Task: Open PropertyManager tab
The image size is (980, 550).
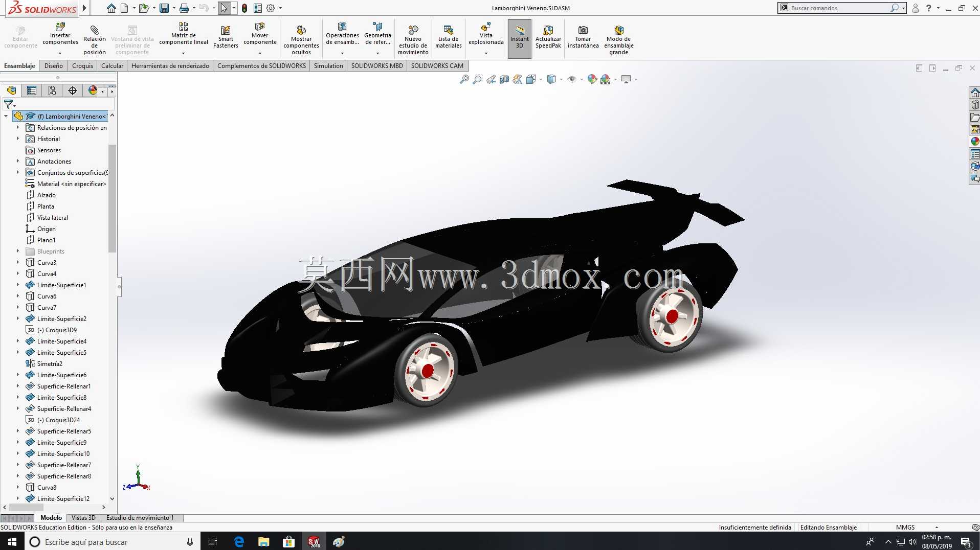Action: pos(32,90)
